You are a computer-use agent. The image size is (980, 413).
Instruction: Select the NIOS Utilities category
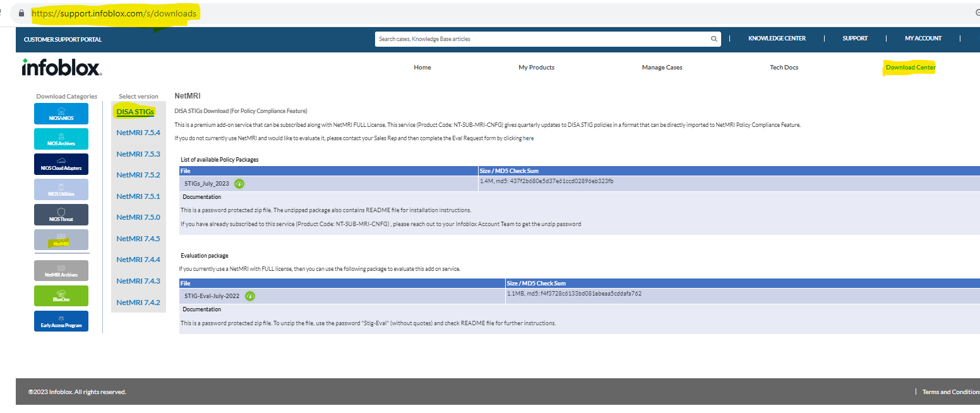61,189
